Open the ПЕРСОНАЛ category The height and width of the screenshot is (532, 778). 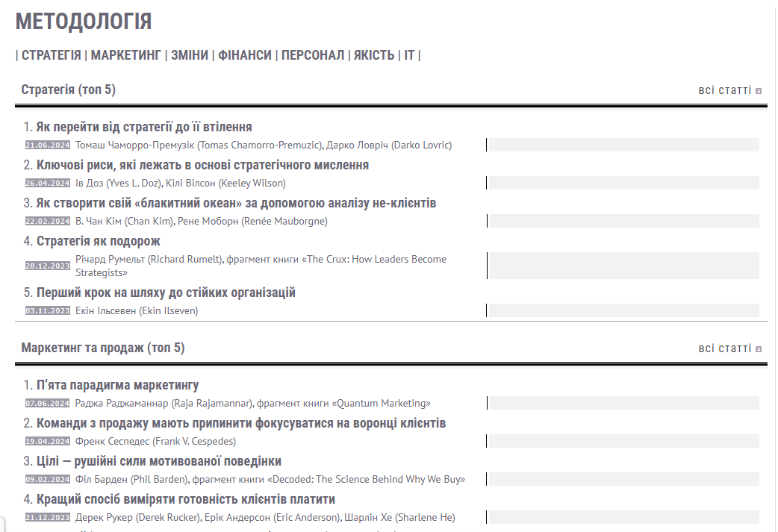coord(313,55)
